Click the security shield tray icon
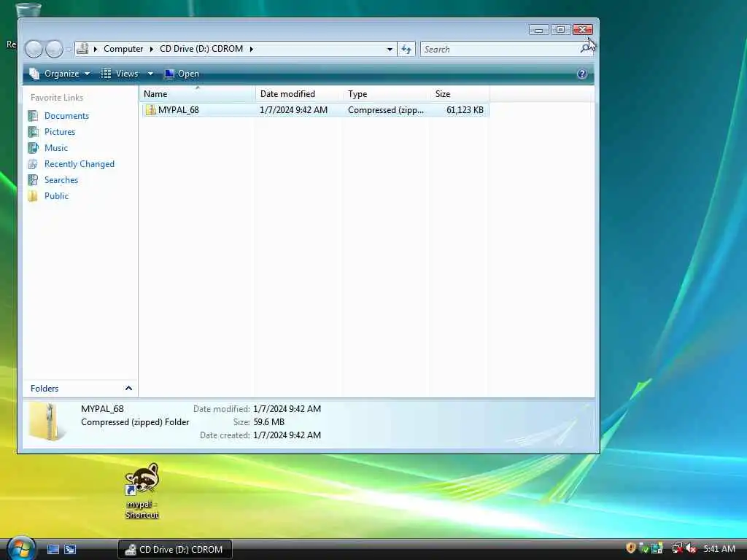Screen dimensions: 747x560 pyautogui.click(x=630, y=548)
